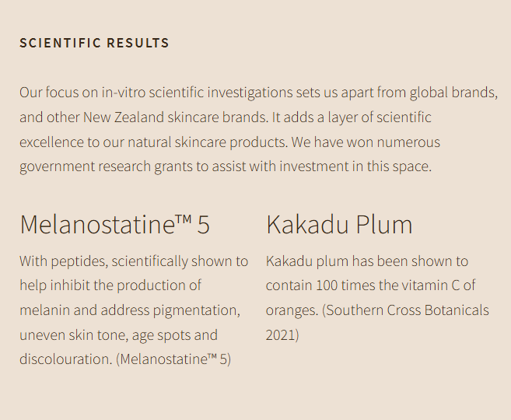
Task: Click 'help inhibit the production of' line
Action: click(x=110, y=285)
